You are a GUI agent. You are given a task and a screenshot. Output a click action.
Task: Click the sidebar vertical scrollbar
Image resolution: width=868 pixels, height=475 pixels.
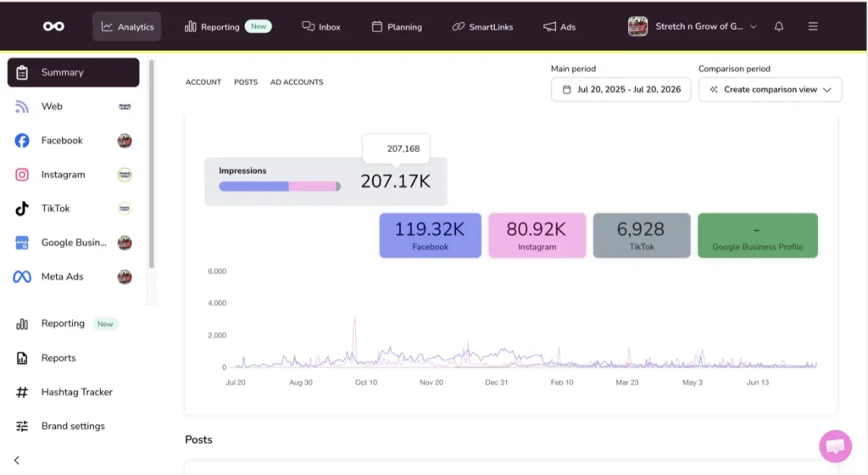pos(151,165)
